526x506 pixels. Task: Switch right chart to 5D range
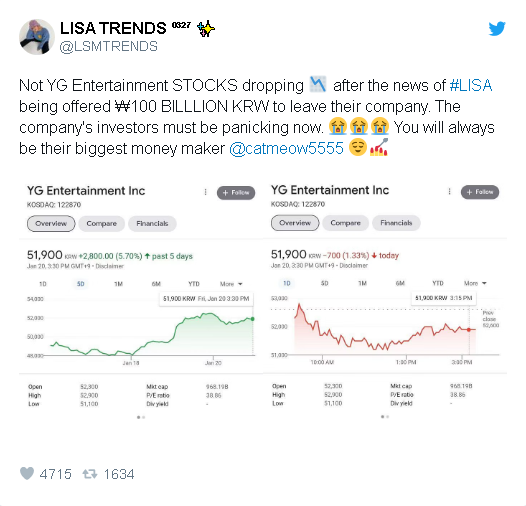click(x=324, y=283)
